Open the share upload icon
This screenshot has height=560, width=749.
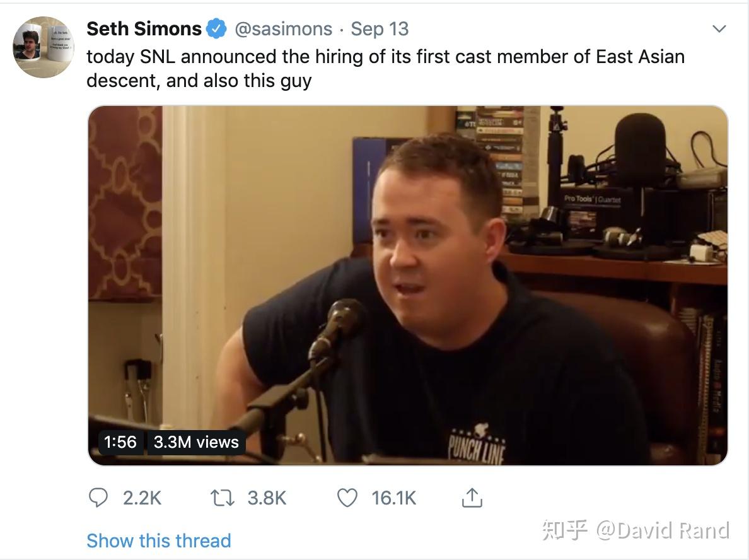[x=472, y=498]
